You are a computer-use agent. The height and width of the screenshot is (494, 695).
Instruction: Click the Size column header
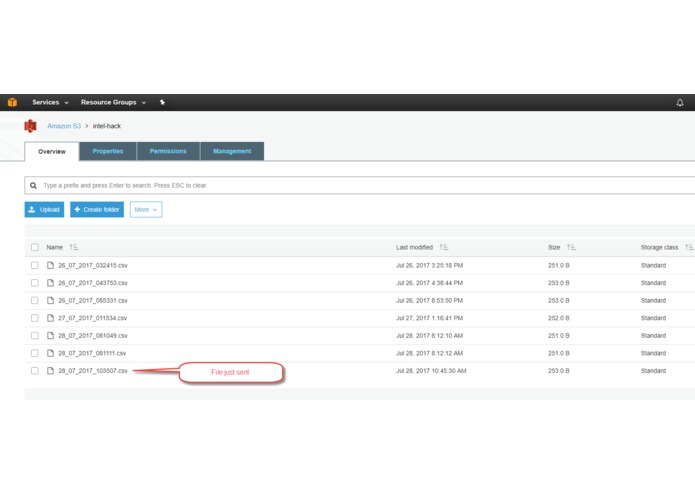[554, 247]
